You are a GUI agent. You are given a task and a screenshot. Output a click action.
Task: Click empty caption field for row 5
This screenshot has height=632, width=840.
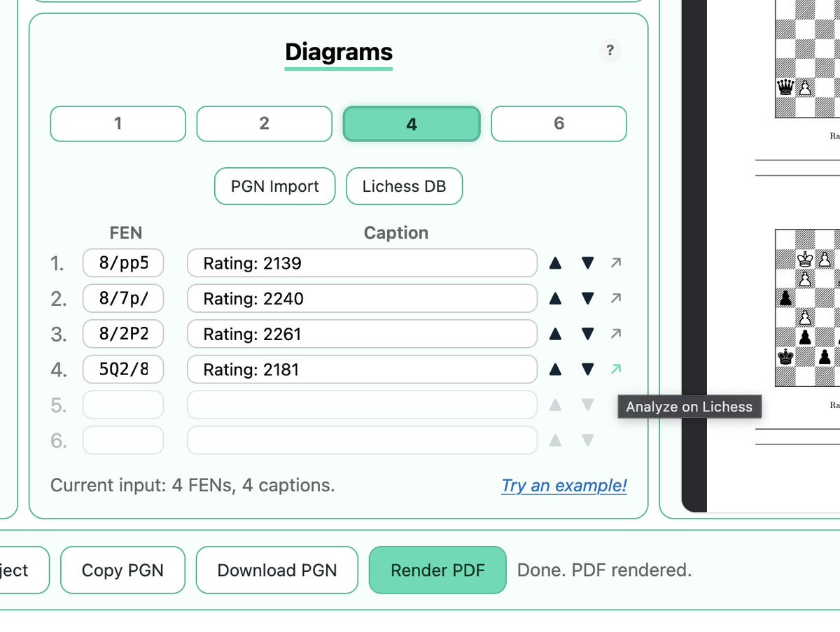pos(362,405)
